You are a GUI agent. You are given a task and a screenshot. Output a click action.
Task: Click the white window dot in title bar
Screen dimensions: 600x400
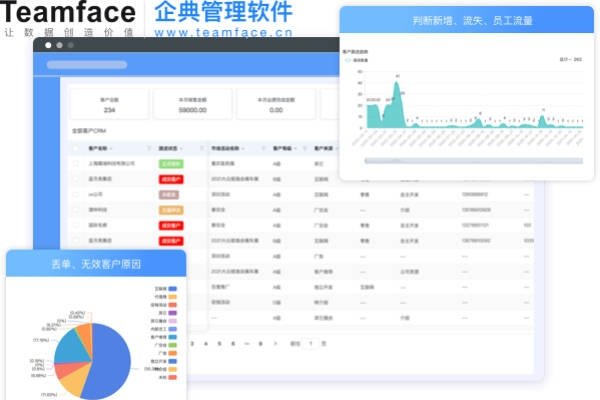(x=48, y=45)
